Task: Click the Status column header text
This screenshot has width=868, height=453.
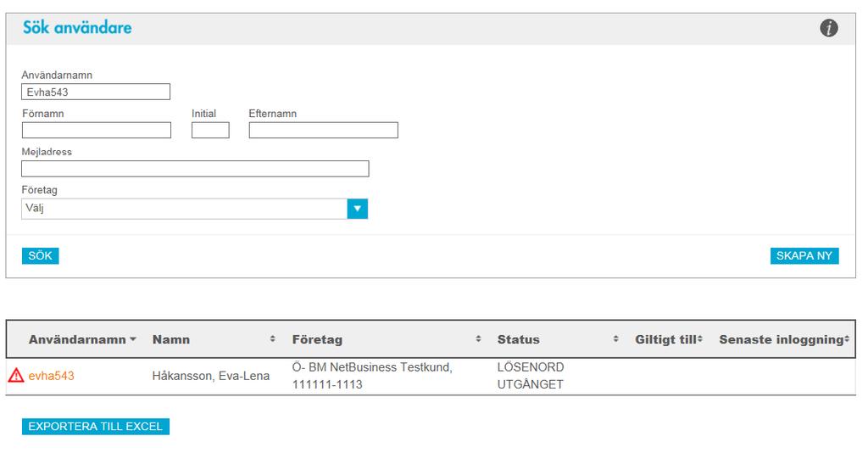Action: click(518, 339)
